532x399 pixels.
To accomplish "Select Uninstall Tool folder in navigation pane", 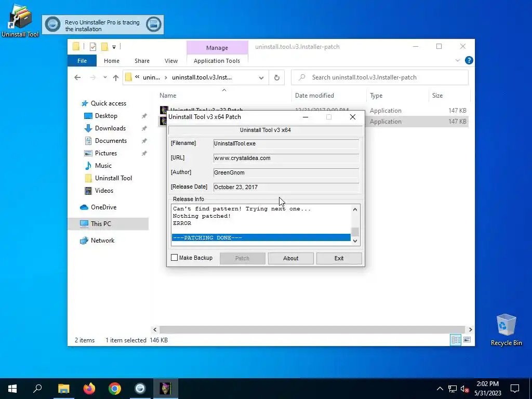I will click(x=113, y=178).
